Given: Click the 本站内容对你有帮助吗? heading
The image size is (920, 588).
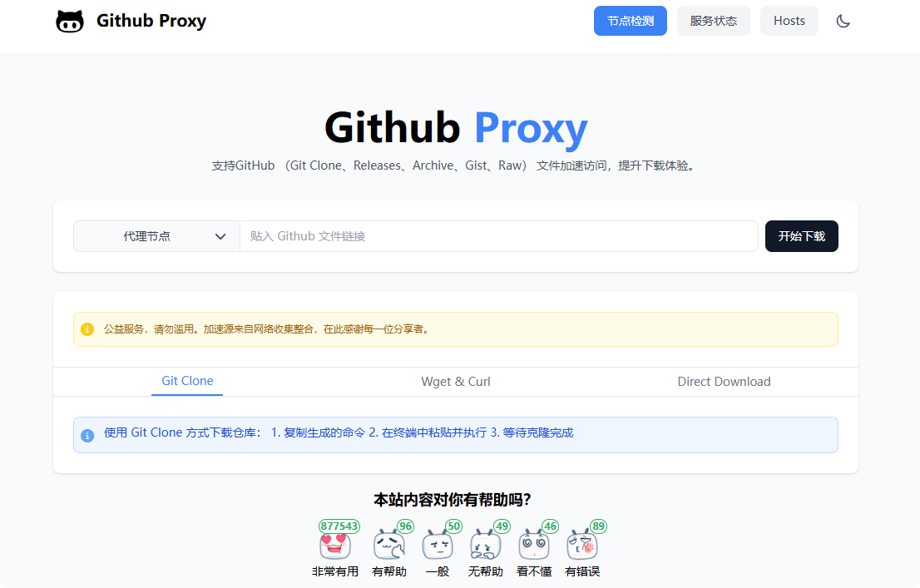Looking at the screenshot, I should tap(453, 500).
